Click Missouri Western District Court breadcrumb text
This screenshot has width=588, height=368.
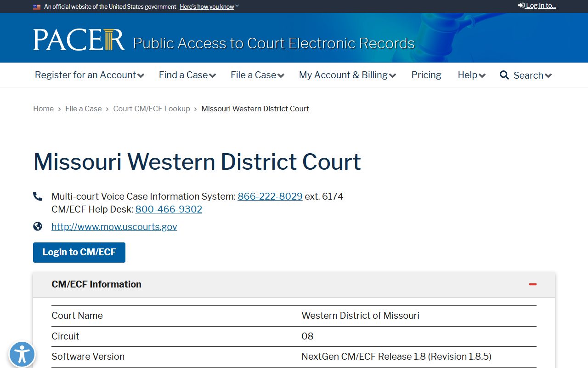tap(255, 109)
